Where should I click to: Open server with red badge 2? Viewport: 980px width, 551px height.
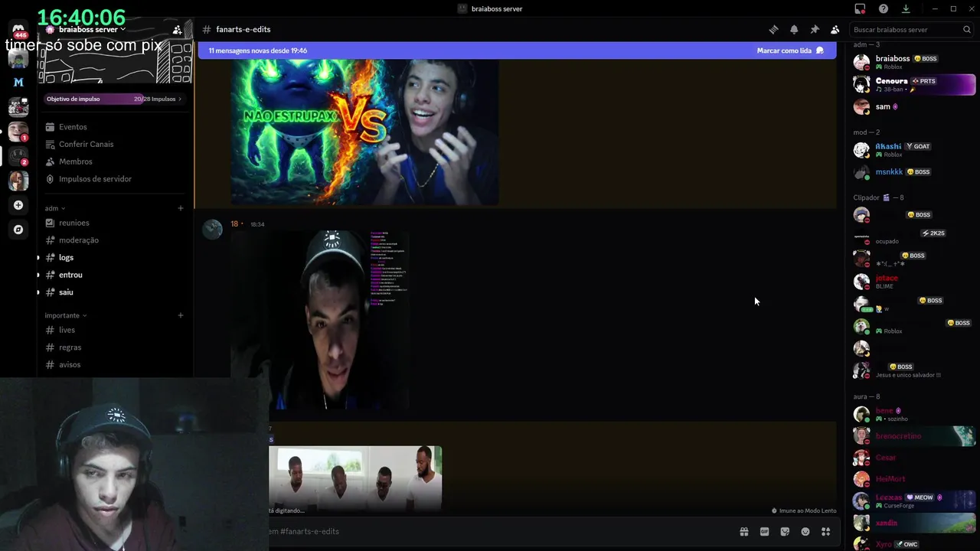coord(18,156)
